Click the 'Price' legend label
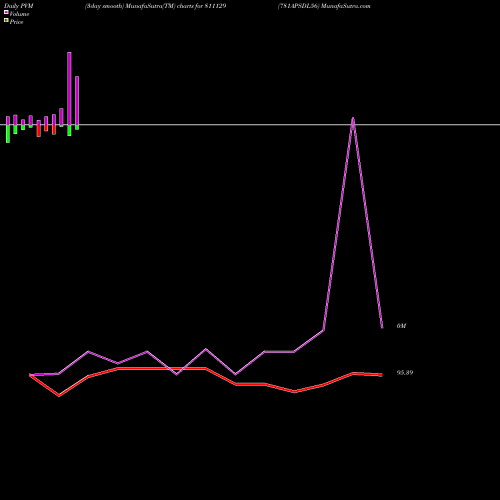This screenshot has height=500, width=500. coord(16,22)
